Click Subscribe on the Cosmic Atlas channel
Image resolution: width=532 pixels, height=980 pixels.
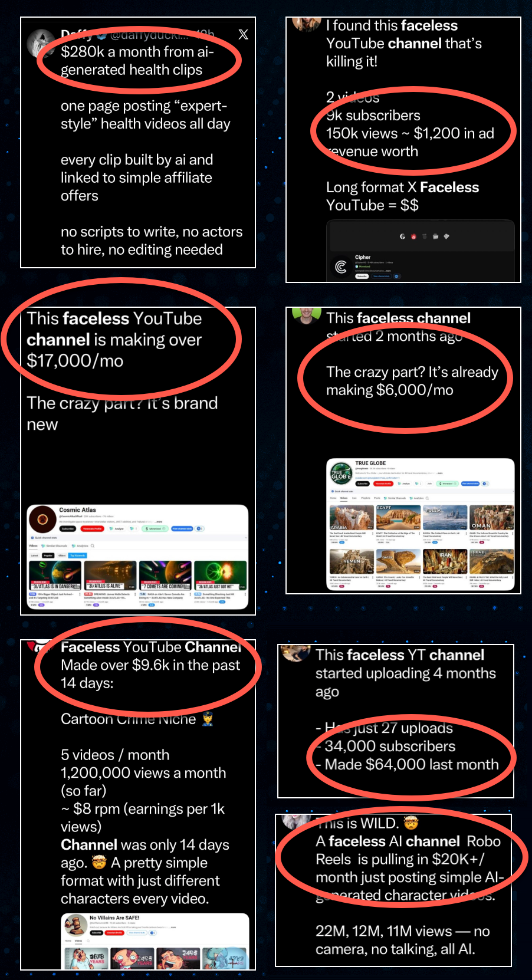(68, 528)
